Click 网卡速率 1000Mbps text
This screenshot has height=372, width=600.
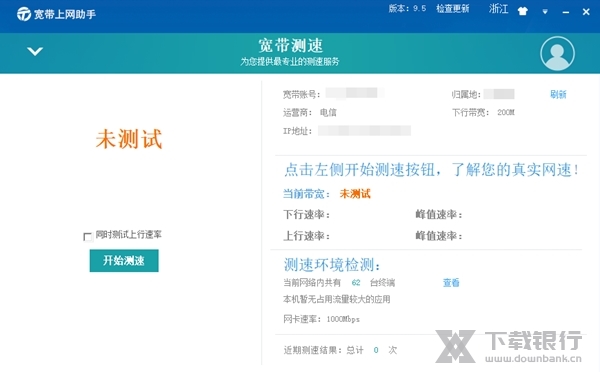321,319
